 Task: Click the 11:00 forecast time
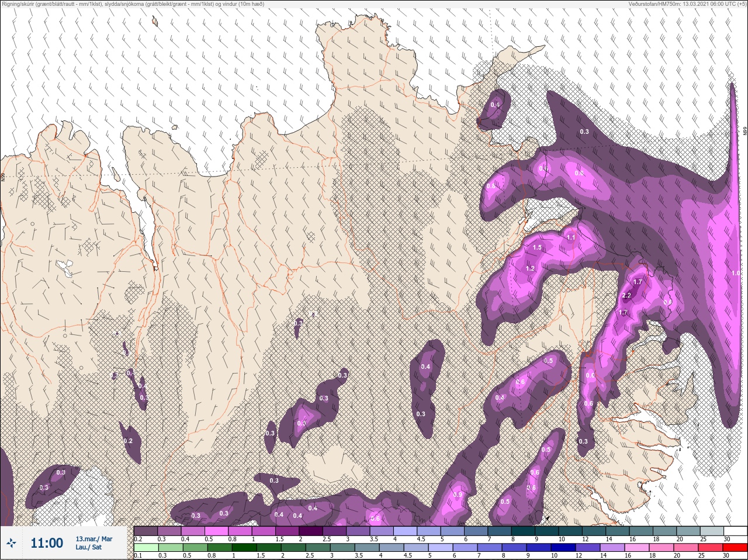click(x=47, y=543)
